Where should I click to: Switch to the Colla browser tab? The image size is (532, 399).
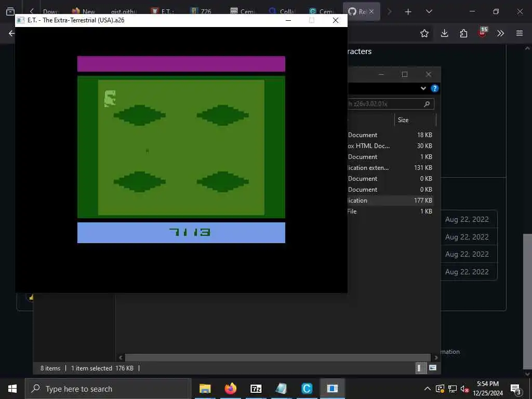(282, 11)
